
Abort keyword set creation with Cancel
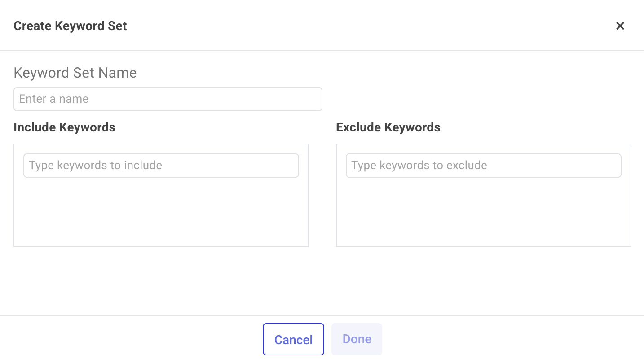[293, 339]
